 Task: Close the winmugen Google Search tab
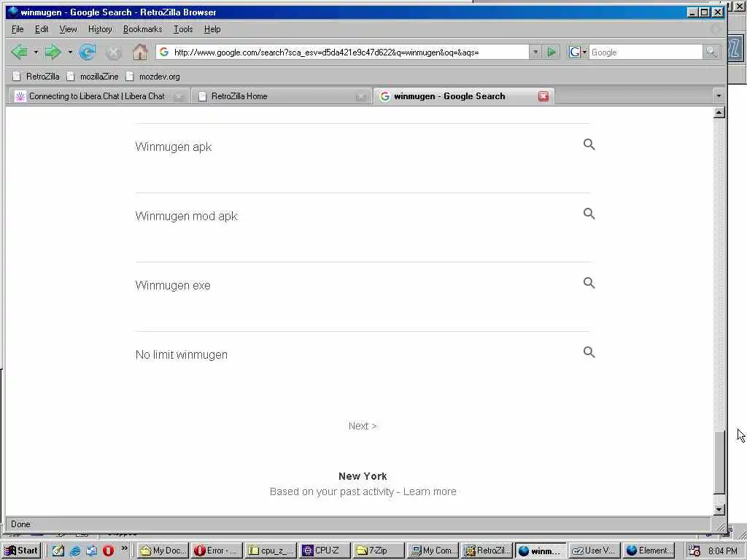[543, 96]
